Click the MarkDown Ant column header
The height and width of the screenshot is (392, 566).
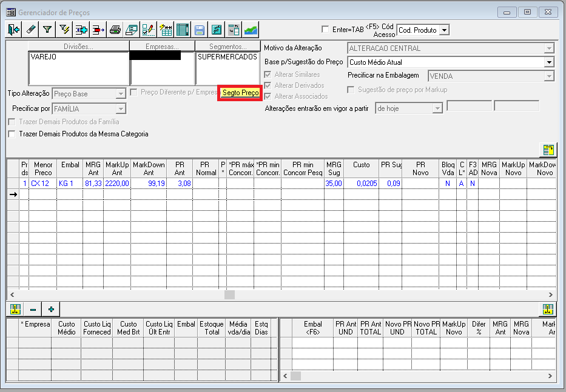149,168
